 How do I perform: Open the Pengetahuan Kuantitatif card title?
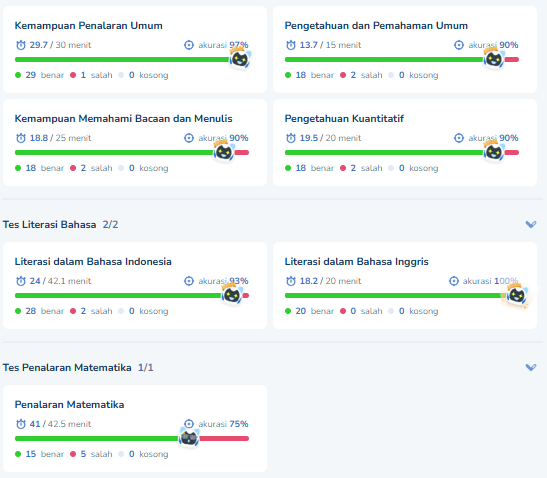344,119
